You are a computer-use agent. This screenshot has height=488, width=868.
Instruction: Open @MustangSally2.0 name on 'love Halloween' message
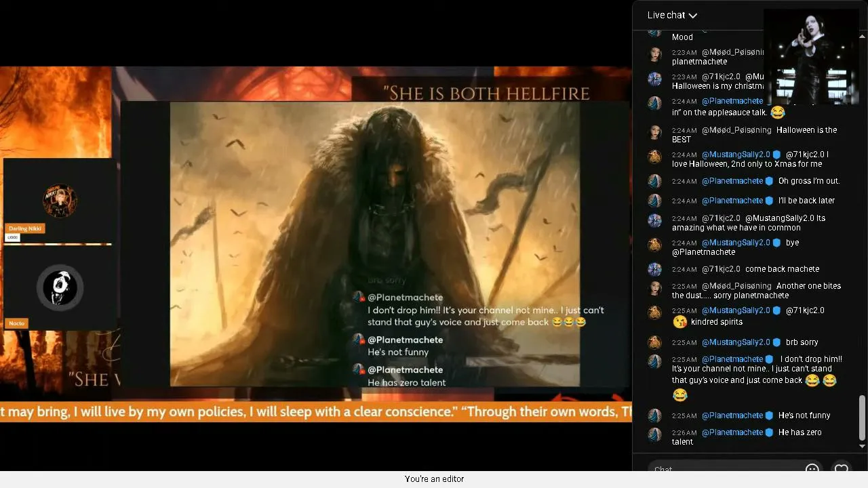pos(736,155)
